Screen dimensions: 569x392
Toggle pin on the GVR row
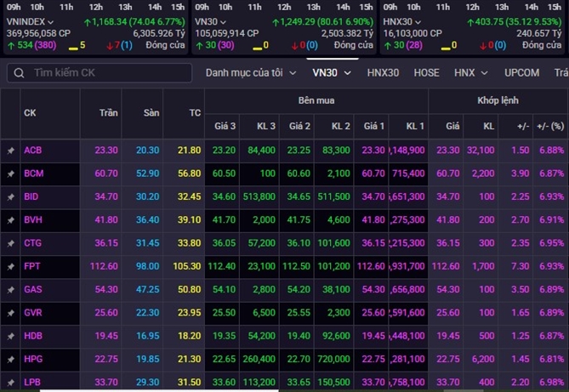(x=10, y=313)
